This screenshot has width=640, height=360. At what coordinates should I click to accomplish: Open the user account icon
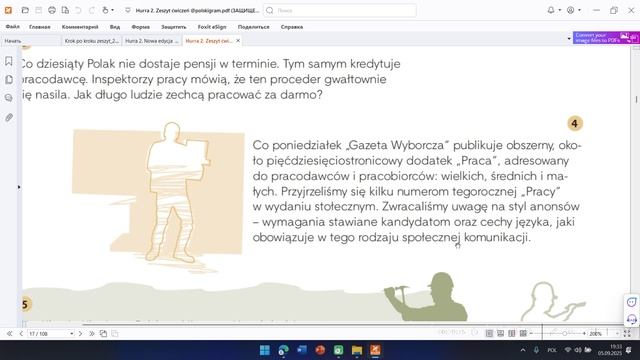[571, 10]
